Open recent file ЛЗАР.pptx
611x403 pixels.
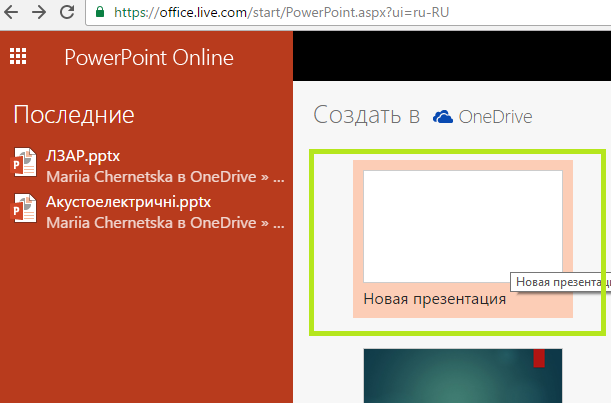(x=83, y=156)
